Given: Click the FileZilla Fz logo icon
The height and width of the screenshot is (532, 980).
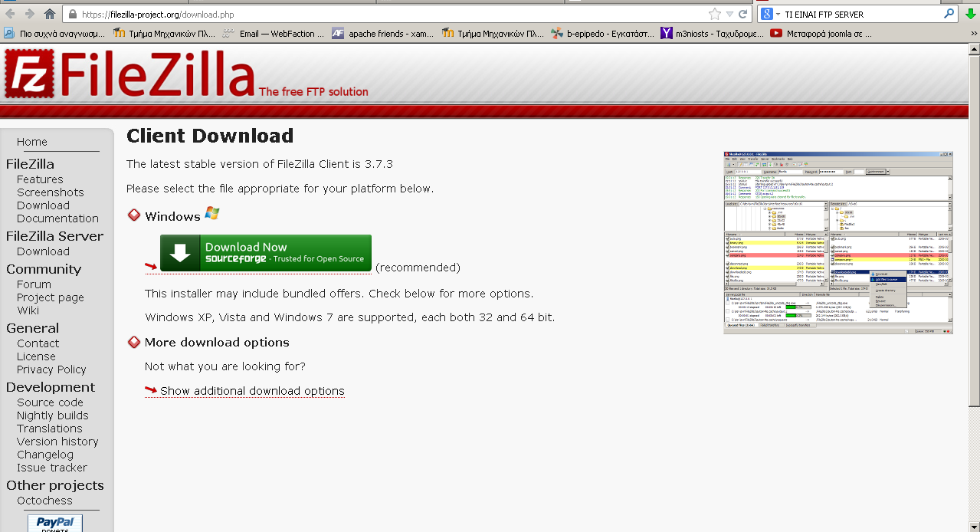Looking at the screenshot, I should 29,74.
